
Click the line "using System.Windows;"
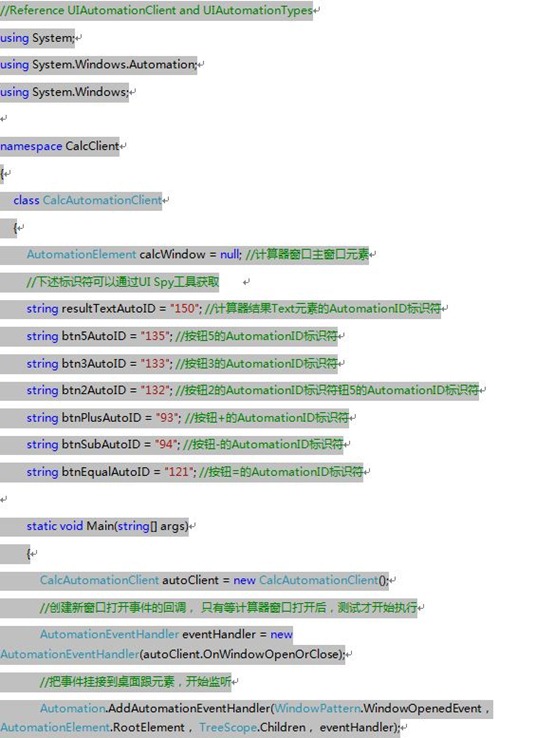[x=64, y=92]
